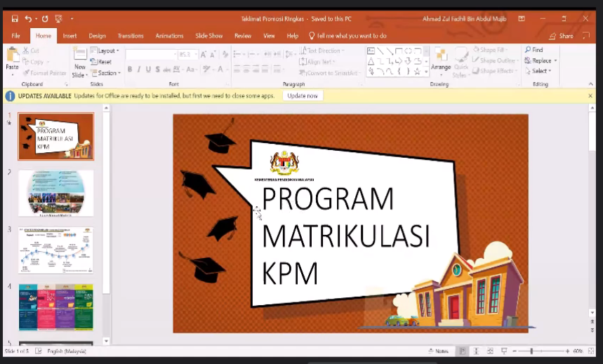Save the presentation with the floppy icon
This screenshot has height=364, width=603.
click(15, 18)
